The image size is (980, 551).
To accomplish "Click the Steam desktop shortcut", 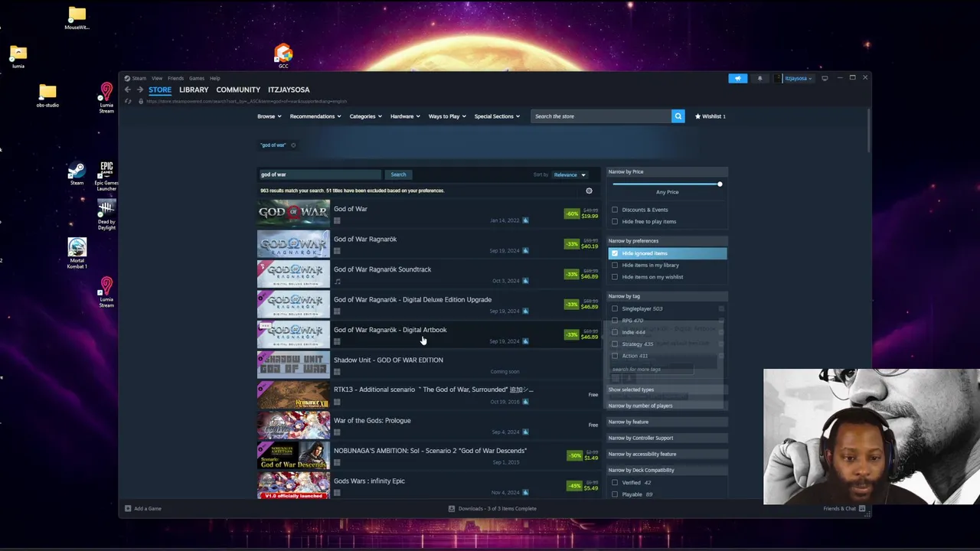I will tap(77, 174).
